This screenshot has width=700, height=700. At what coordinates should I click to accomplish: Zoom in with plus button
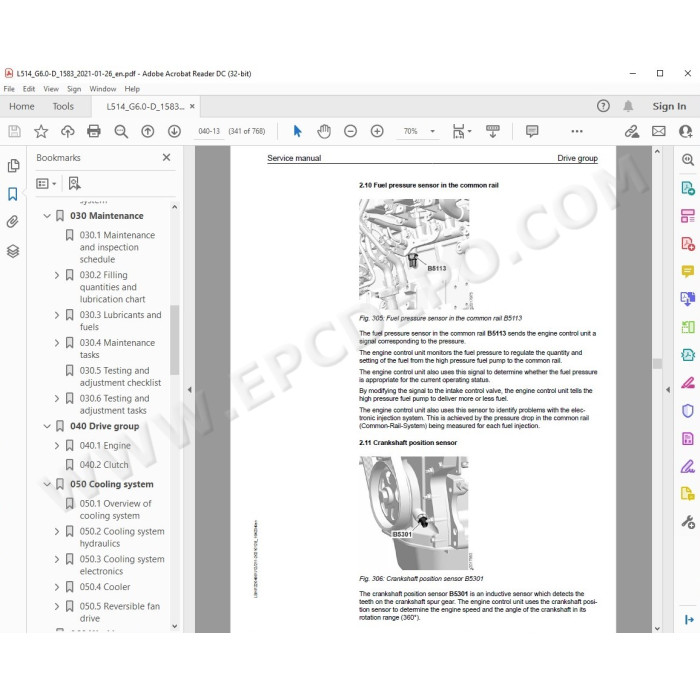377,131
